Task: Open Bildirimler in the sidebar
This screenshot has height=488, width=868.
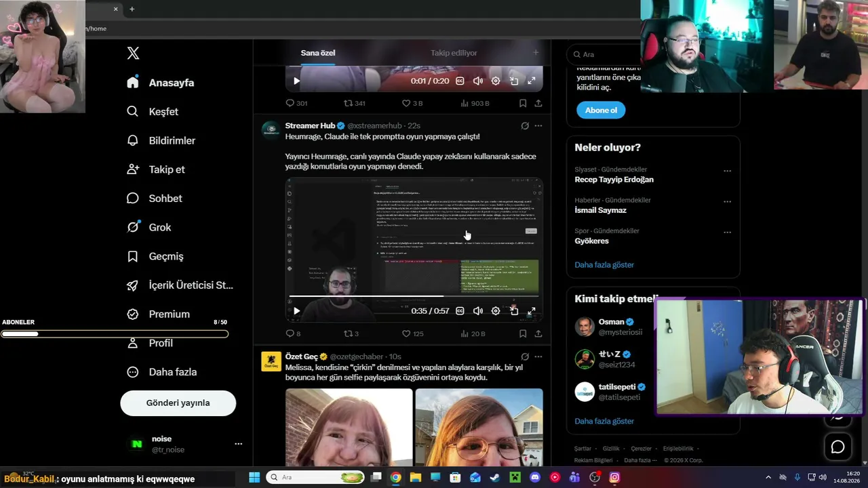Action: click(161, 141)
